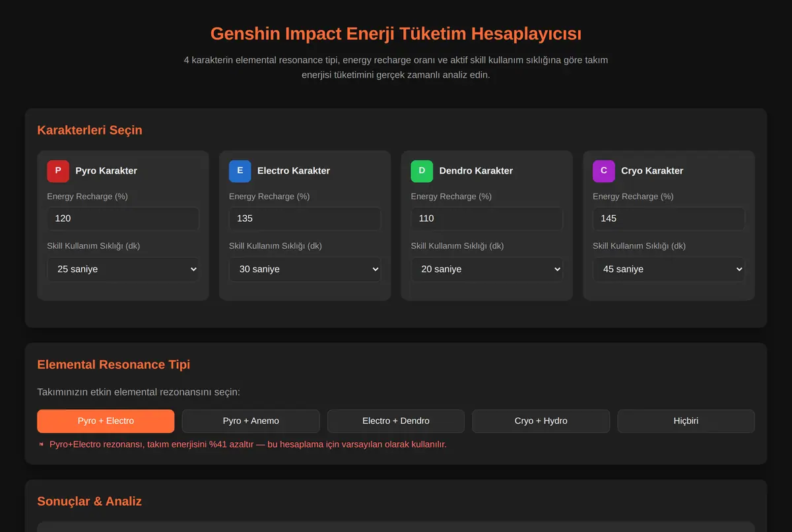
Task: Click the 'Takımınızın etkin elemental rezonansını seçin' prompt
Action: pos(139,393)
